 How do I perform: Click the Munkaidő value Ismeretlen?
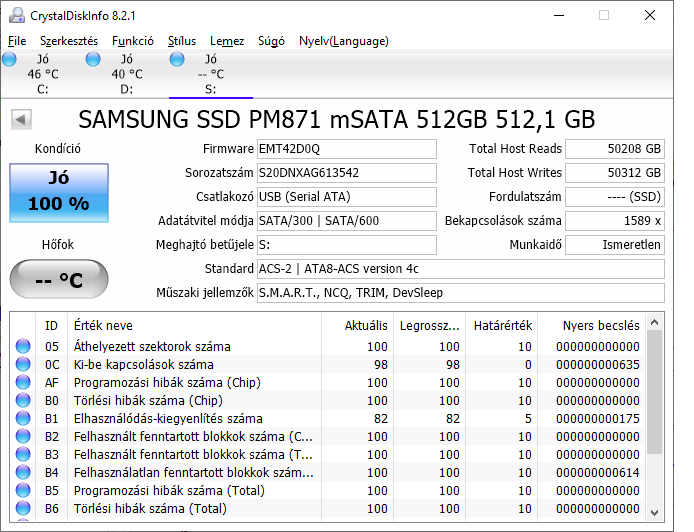tap(615, 245)
